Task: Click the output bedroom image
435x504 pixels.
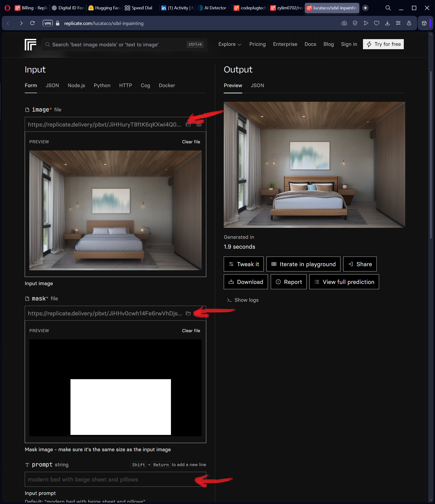Action: click(314, 165)
